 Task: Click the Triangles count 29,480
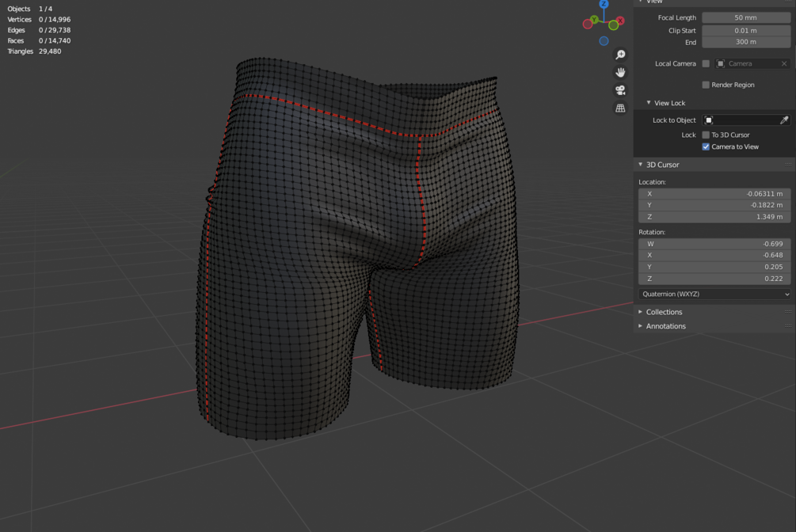(50, 51)
